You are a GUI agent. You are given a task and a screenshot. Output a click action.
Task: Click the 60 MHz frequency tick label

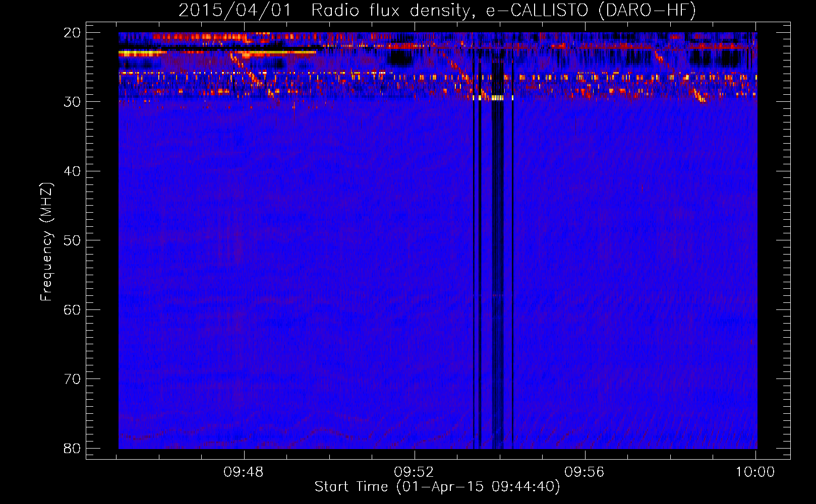click(72, 309)
